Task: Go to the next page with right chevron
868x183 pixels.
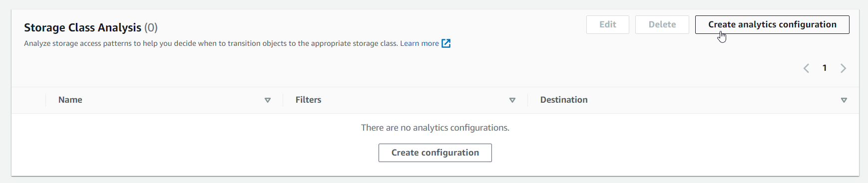Action: click(x=844, y=68)
